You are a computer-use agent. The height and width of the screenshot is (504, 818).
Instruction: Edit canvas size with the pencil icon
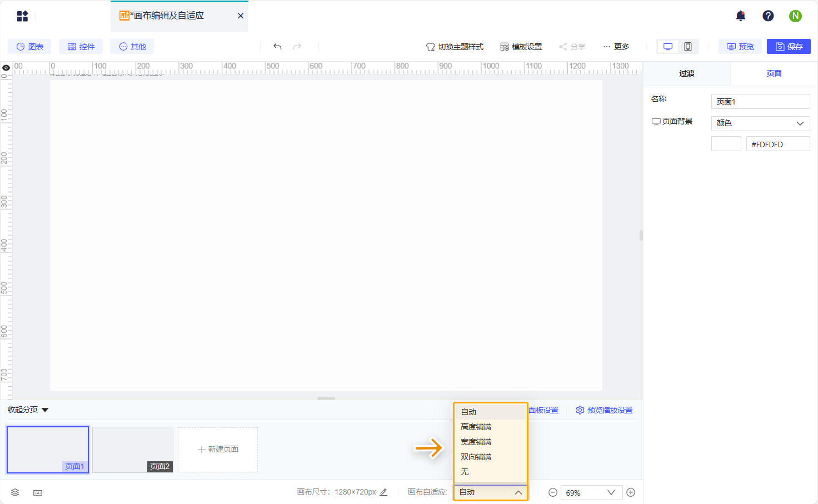point(383,492)
